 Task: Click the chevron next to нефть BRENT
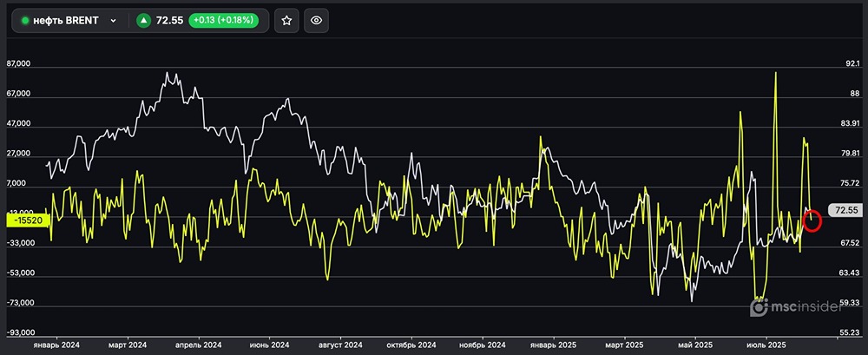pyautogui.click(x=114, y=21)
